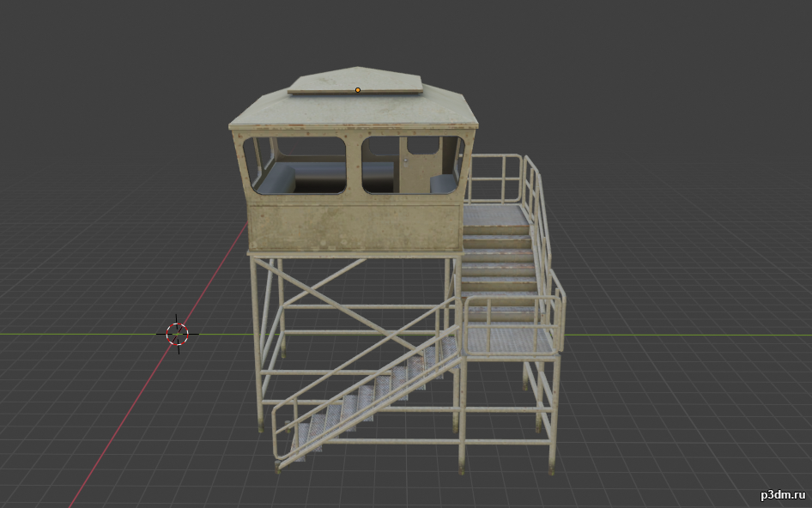This screenshot has width=812, height=508.
Task: Select the sloped tower roof
Action: pyautogui.click(x=283, y=112)
